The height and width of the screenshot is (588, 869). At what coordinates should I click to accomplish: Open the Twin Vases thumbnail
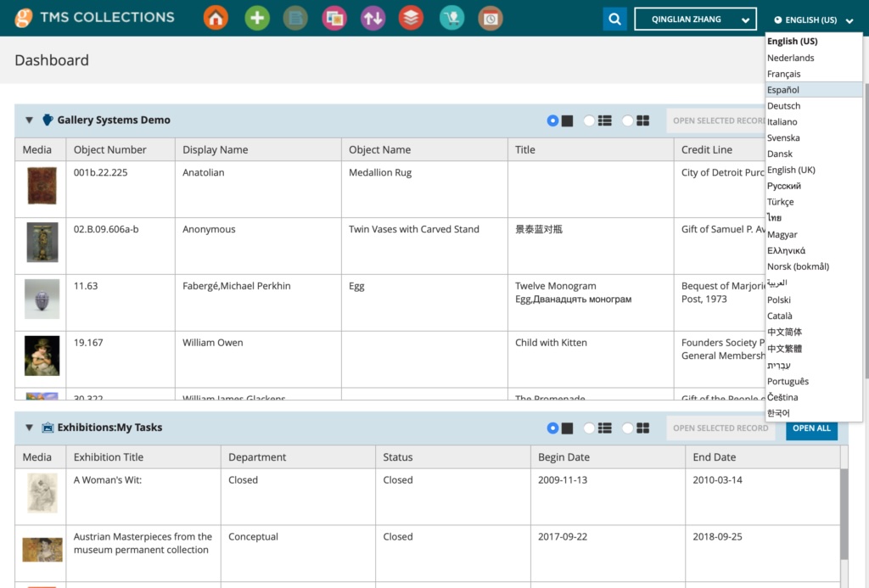pyautogui.click(x=42, y=243)
